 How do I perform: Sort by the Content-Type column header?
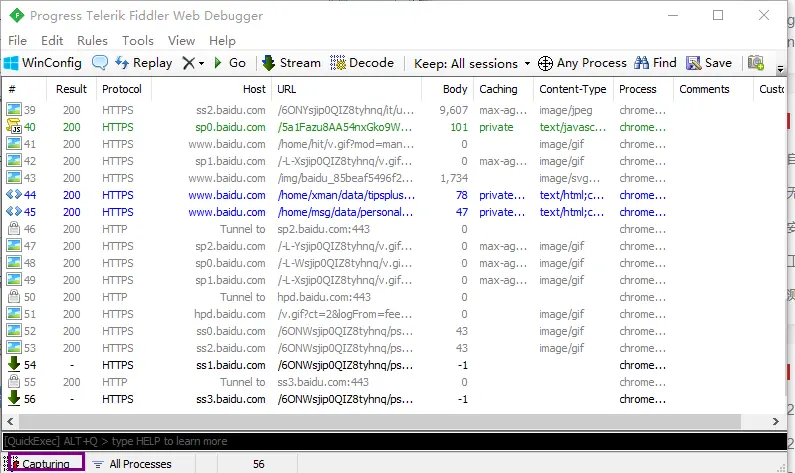pos(572,89)
